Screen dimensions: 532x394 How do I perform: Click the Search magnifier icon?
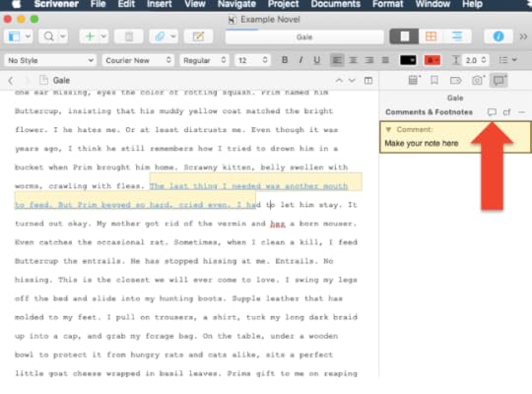pyautogui.click(x=49, y=36)
